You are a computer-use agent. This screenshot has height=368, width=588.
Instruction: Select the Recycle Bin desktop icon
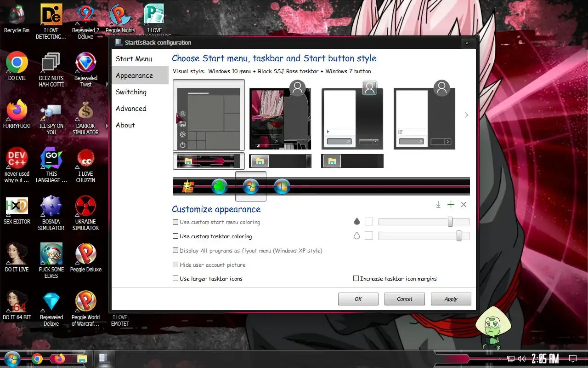click(x=17, y=19)
